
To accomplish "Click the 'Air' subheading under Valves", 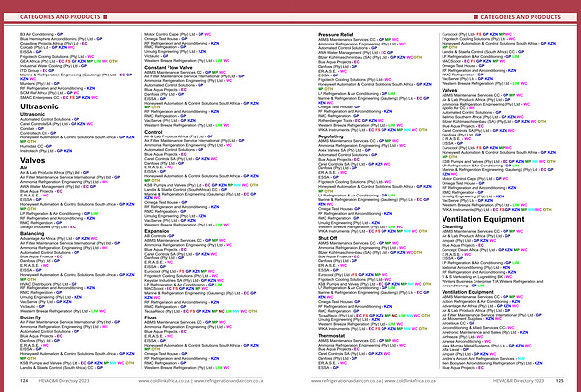I will click(x=23, y=167).
